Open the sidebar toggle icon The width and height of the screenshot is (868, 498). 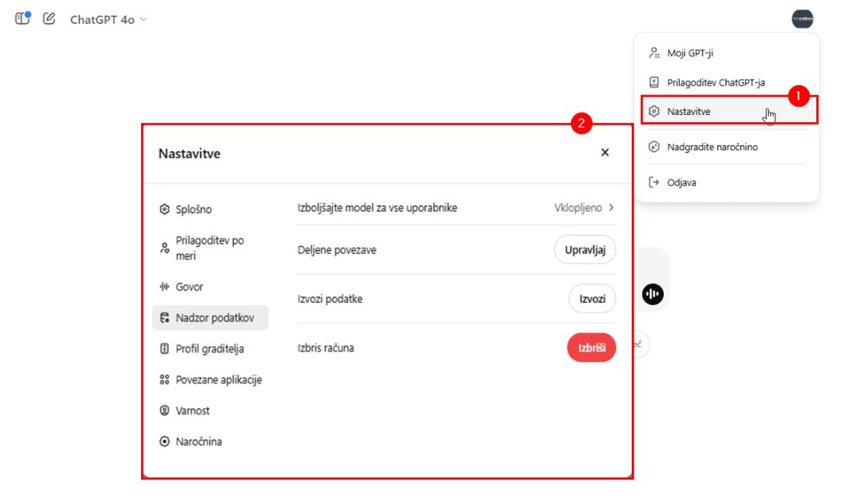22,18
